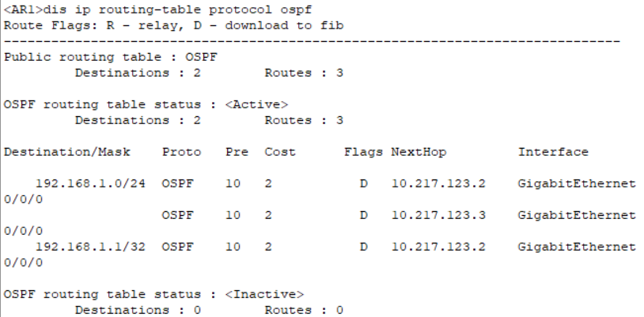Click the Route Flags legend line
The width and height of the screenshot is (644, 317).
click(173, 26)
